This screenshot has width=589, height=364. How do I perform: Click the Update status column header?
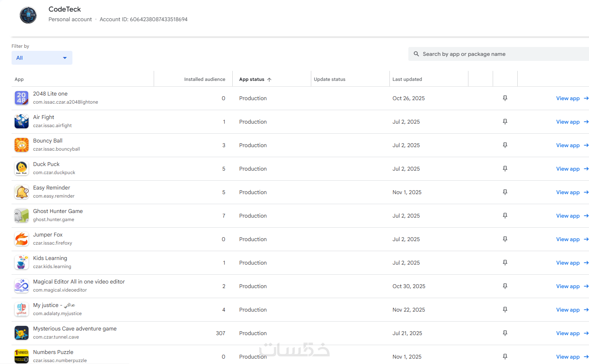[329, 79]
